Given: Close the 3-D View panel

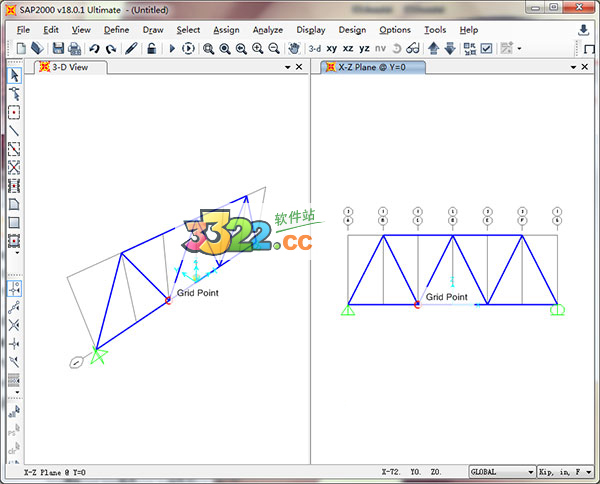Looking at the screenshot, I should (x=298, y=67).
